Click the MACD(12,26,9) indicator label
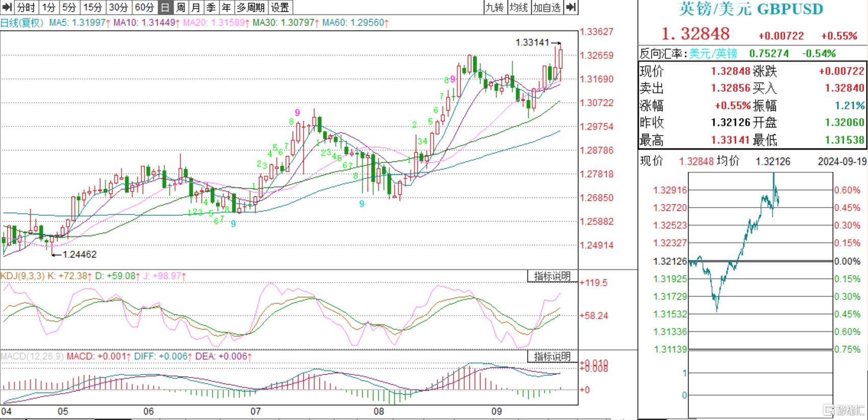This screenshot has height=420, width=868. pyautogui.click(x=32, y=356)
